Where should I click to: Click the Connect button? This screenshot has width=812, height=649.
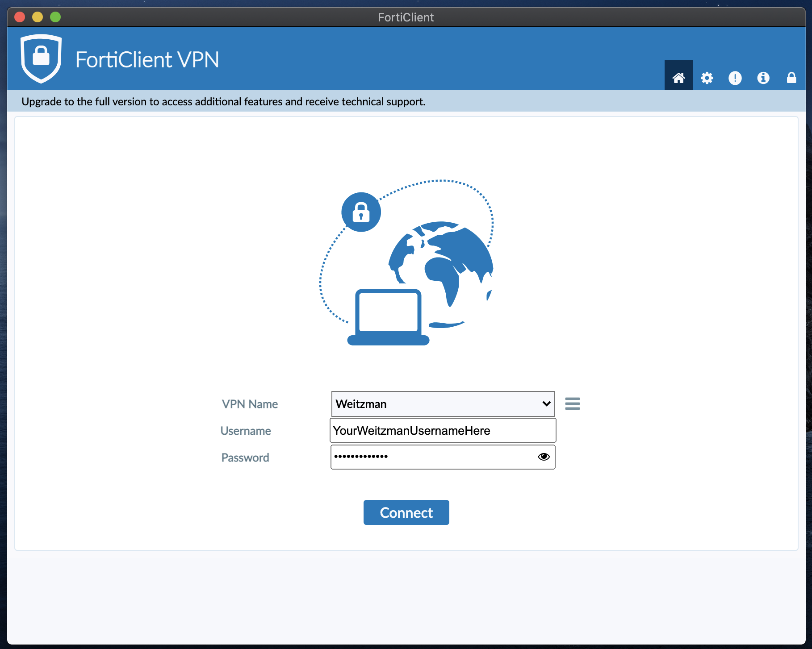(406, 512)
